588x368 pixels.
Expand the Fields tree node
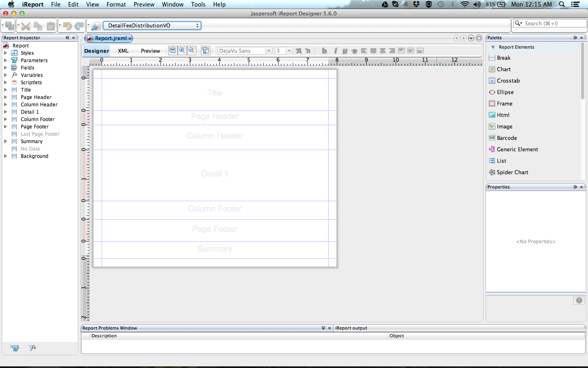5,68
